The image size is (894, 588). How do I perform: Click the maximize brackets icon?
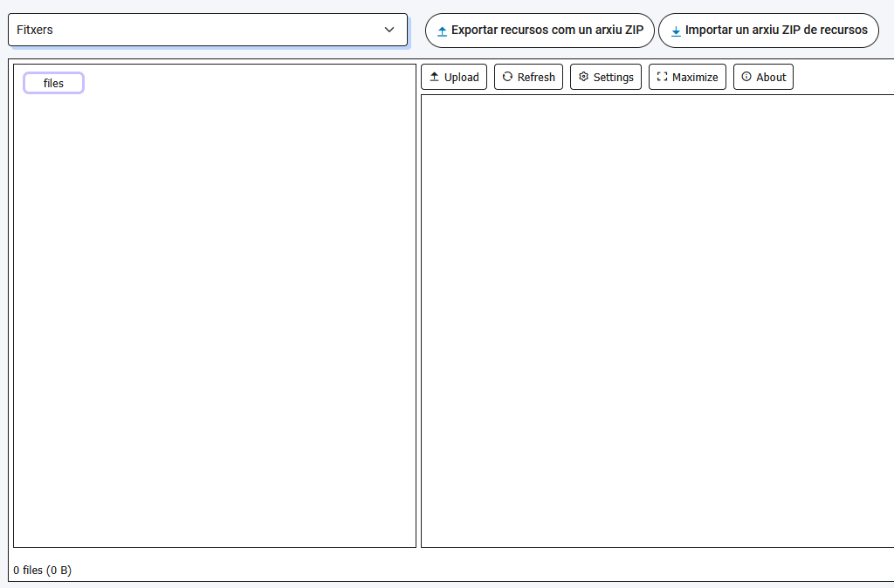pos(662,77)
